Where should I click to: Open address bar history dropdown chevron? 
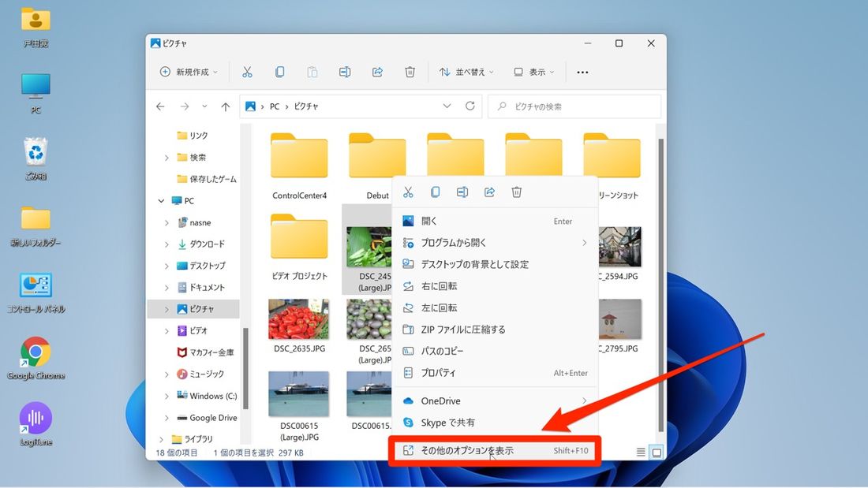pos(447,106)
